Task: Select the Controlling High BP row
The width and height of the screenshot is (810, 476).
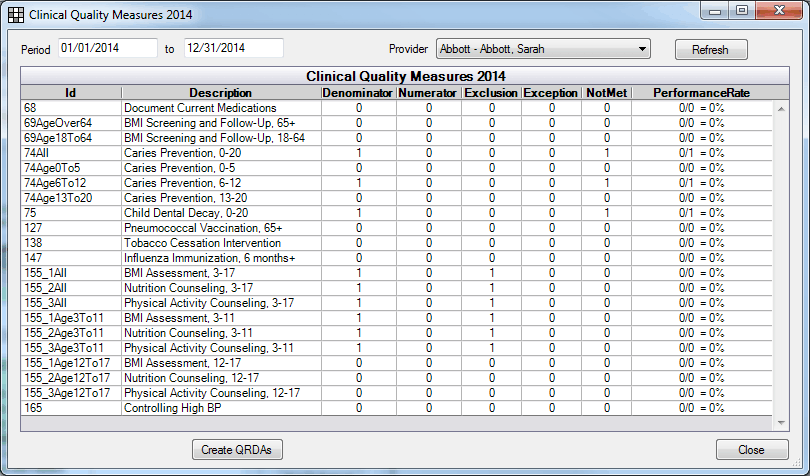Action: coord(200,408)
